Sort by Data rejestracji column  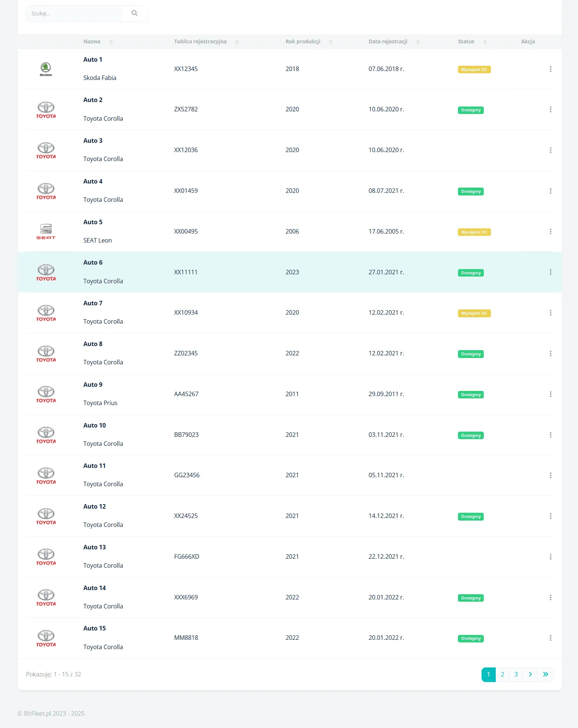point(394,41)
